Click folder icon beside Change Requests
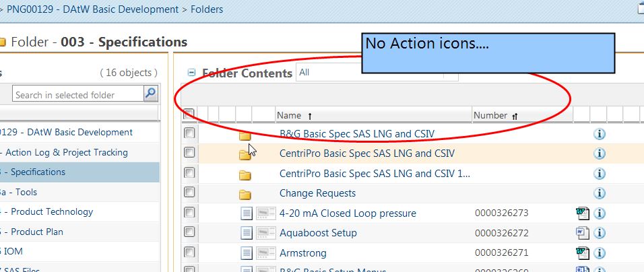This screenshot has width=644, height=272. tap(245, 194)
